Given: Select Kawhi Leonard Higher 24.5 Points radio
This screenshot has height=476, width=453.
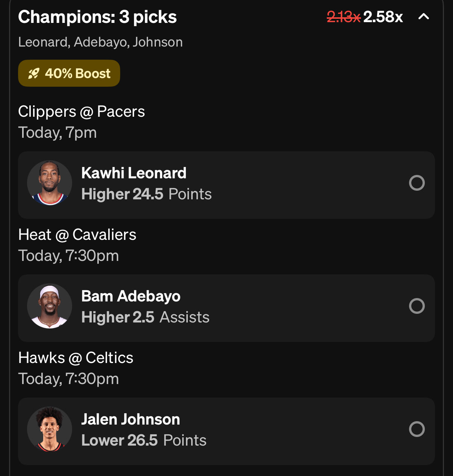Looking at the screenshot, I should coord(417,183).
